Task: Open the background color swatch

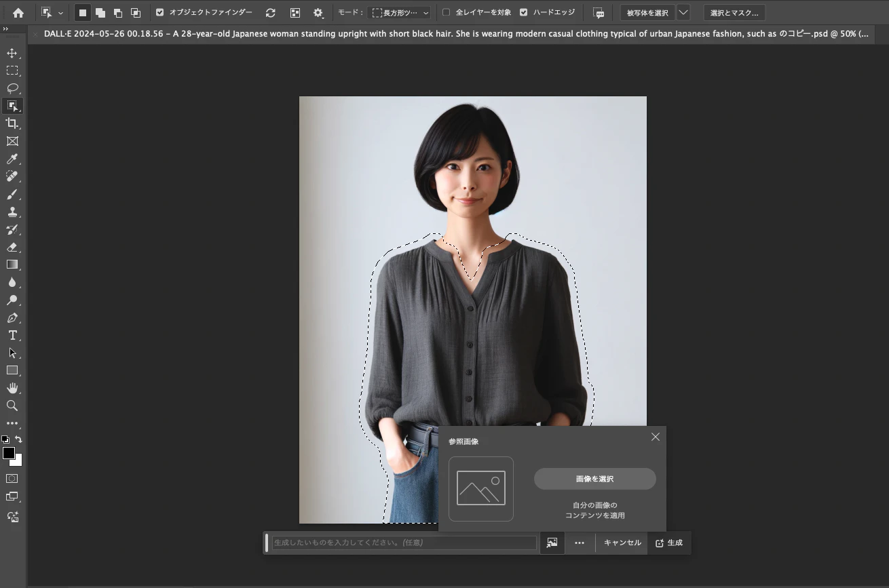Action: click(x=17, y=460)
